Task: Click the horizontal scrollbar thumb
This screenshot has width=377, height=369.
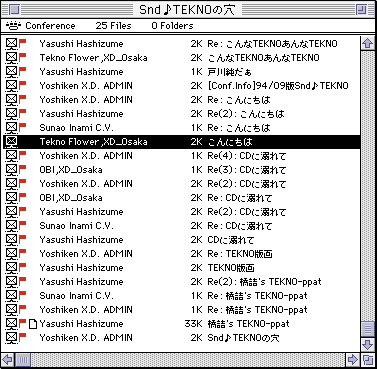Action: pos(23,360)
